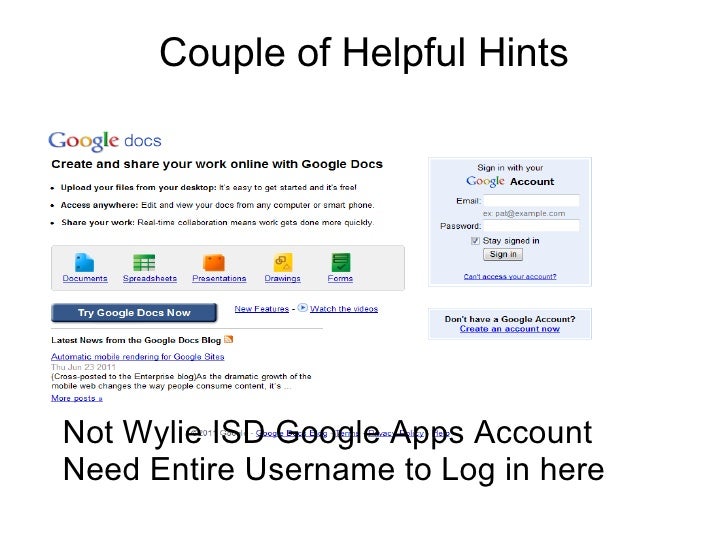
Task: Open the Forms text link
Action: [x=340, y=278]
